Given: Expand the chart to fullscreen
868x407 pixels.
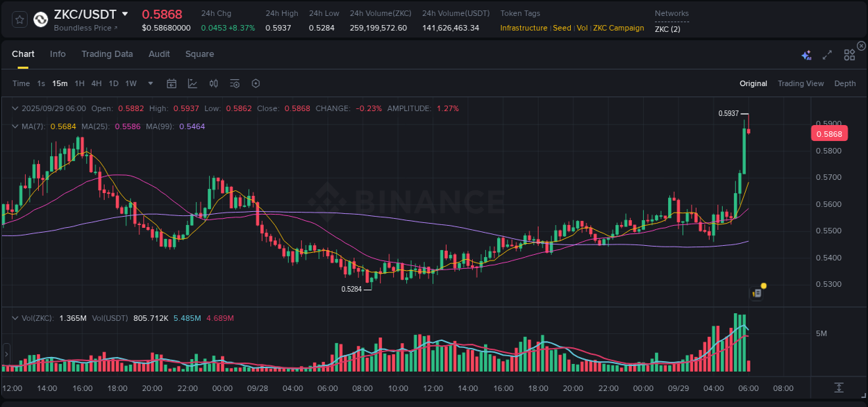Looking at the screenshot, I should point(826,54).
